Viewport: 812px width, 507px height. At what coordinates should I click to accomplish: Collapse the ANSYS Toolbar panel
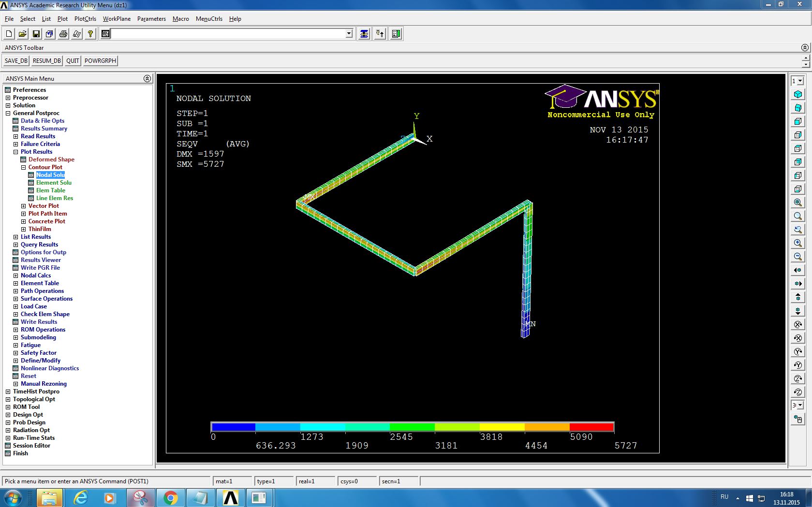point(805,47)
